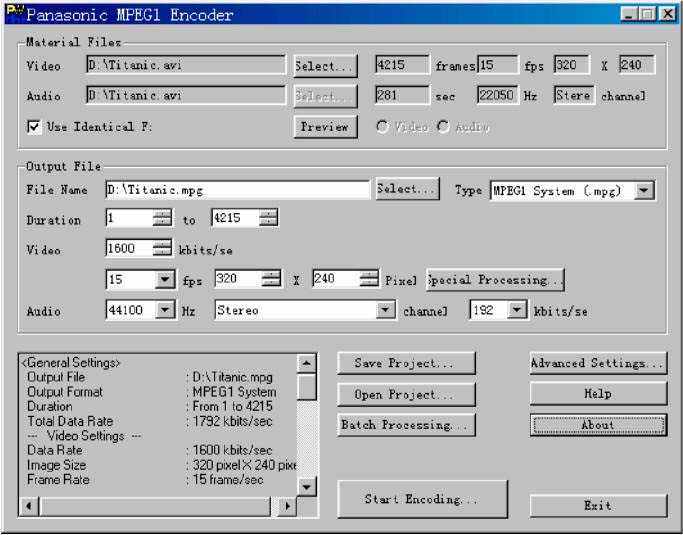This screenshot has height=535, width=683.
Task: Open the output Type dropdown
Action: (x=645, y=190)
